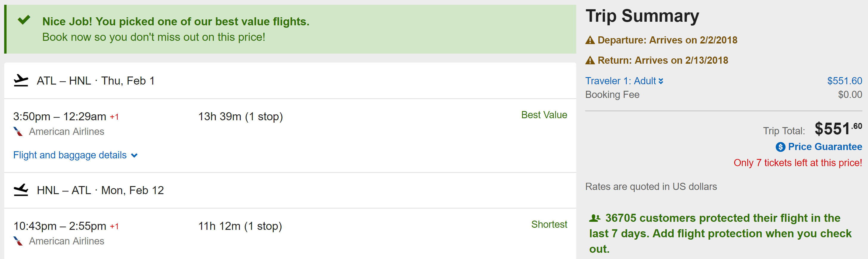
Task: Click the $551.60 traveler fare amount
Action: 844,81
